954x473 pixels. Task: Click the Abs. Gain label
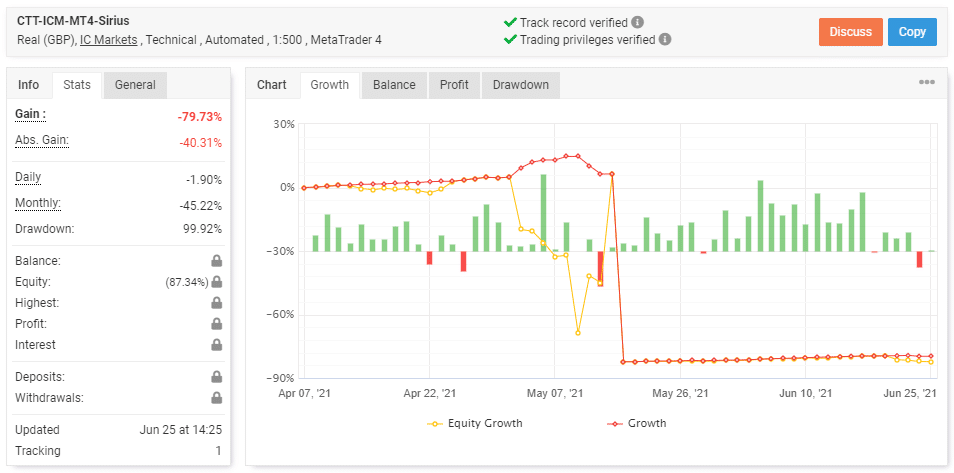(42, 140)
